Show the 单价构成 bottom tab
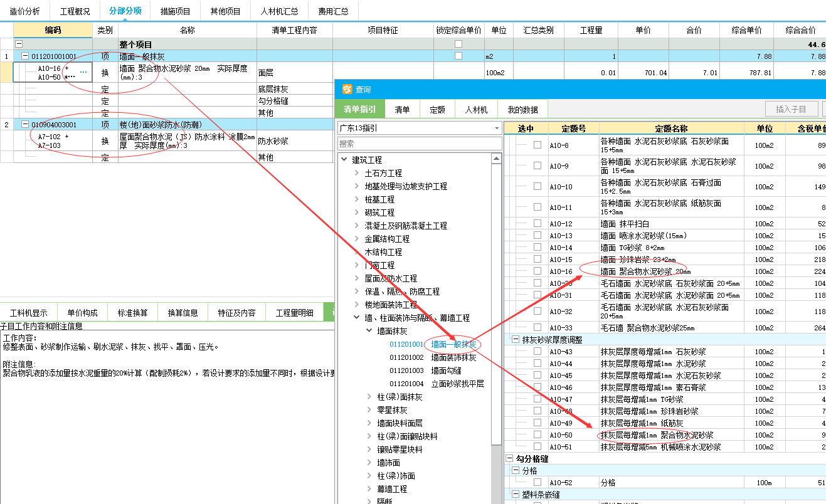 coord(83,313)
